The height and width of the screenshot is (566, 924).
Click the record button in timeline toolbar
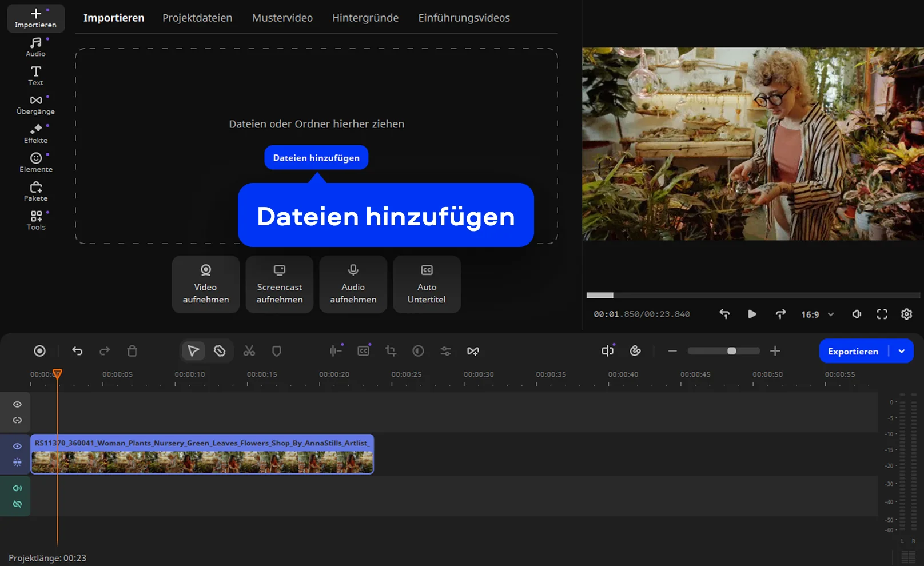(39, 351)
